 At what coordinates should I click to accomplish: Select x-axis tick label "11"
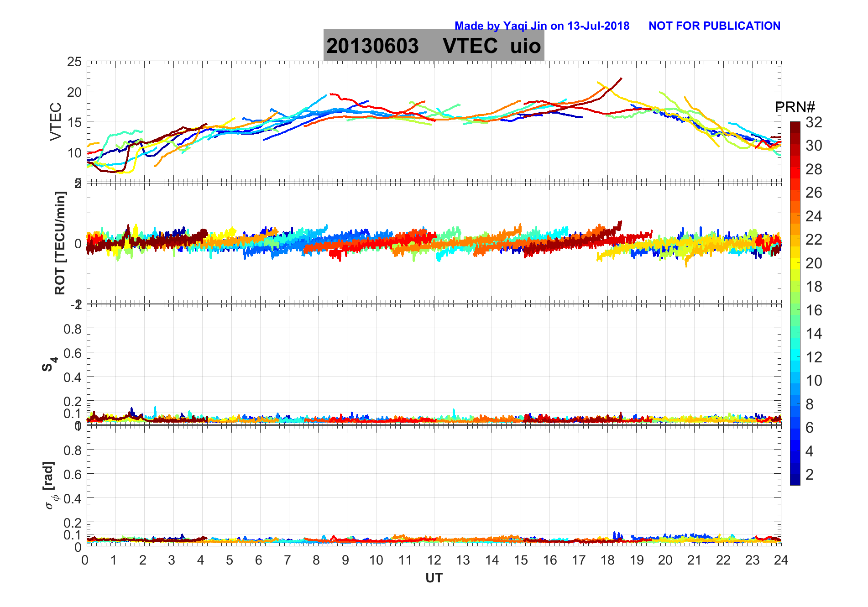(405, 560)
